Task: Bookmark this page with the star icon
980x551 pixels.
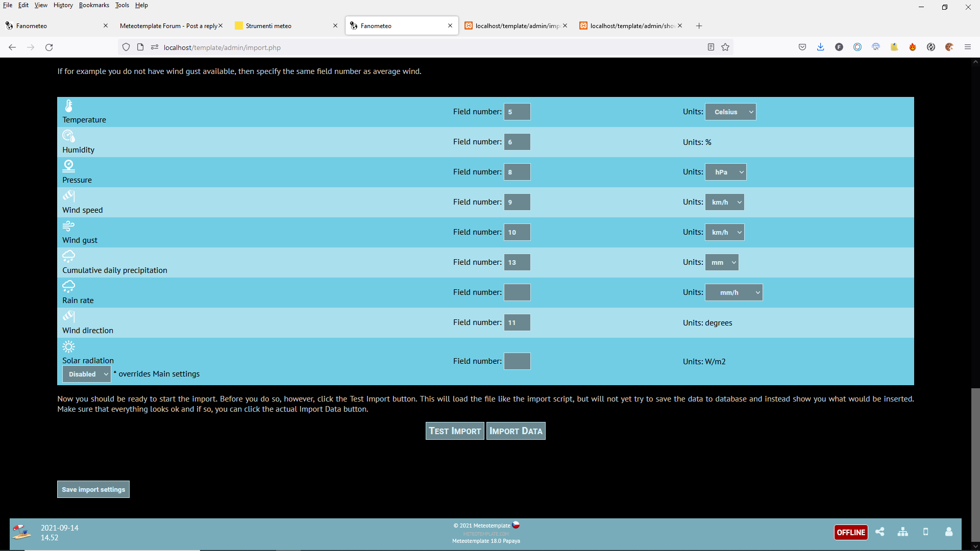Action: [x=725, y=47]
